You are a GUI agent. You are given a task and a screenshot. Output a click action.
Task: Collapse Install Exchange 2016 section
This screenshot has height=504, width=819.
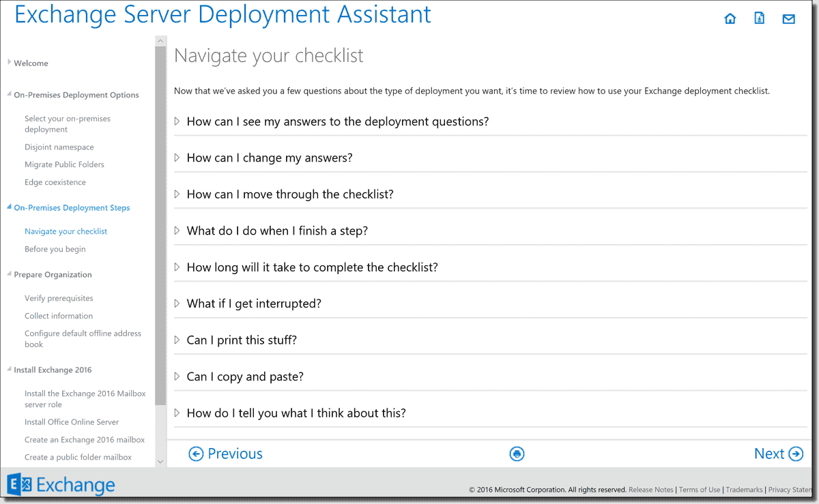pyautogui.click(x=10, y=369)
